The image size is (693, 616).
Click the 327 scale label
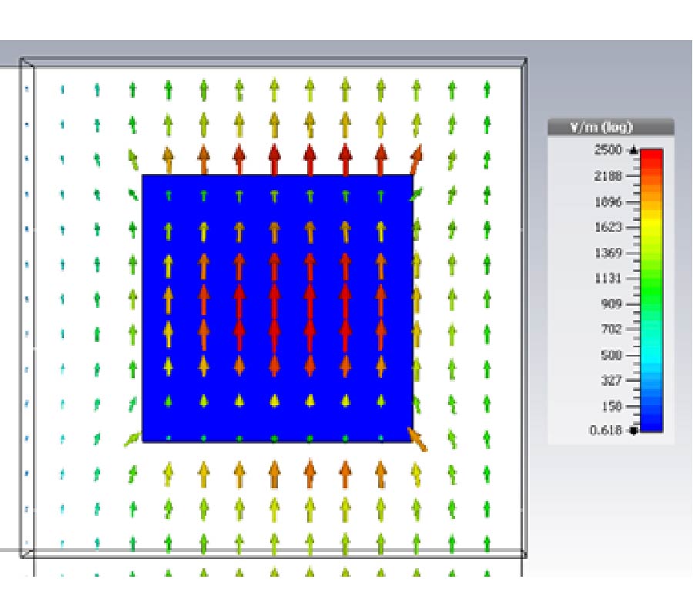click(609, 380)
